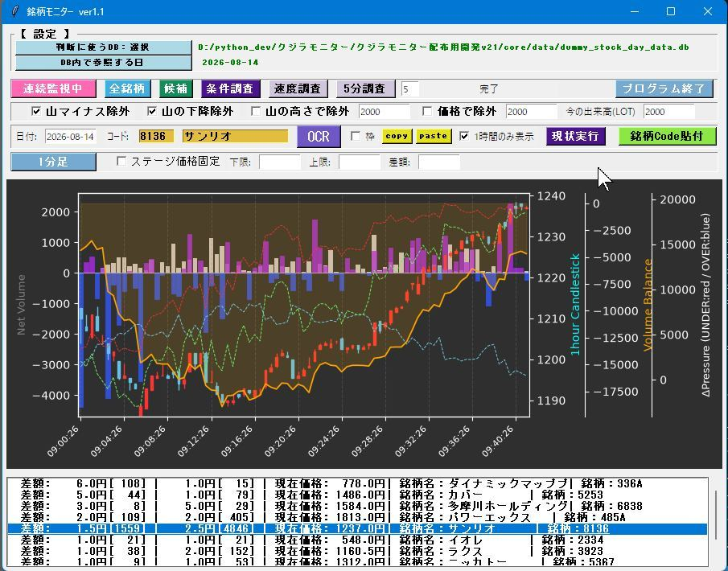Select list row for カバー 5253
The image size is (728, 571).
357,495
